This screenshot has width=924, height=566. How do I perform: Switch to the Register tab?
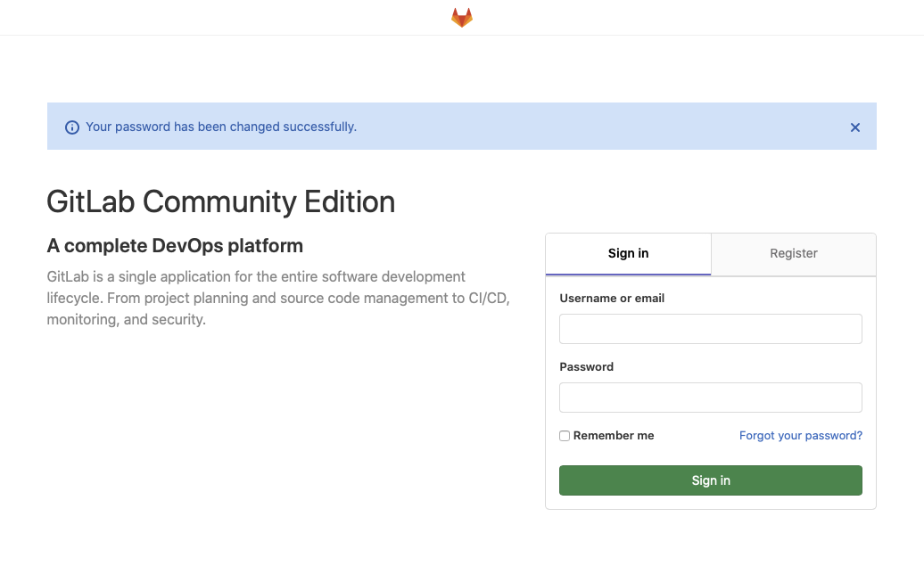coord(793,254)
